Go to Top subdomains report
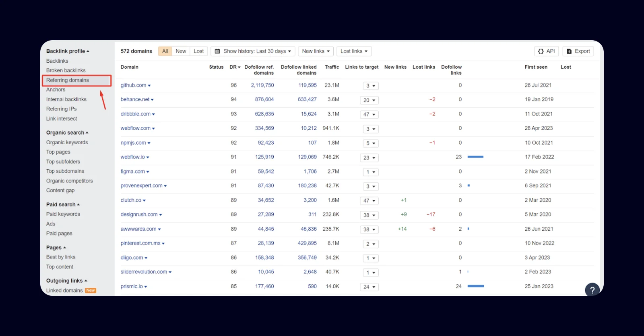The width and height of the screenshot is (644, 336). click(65, 171)
